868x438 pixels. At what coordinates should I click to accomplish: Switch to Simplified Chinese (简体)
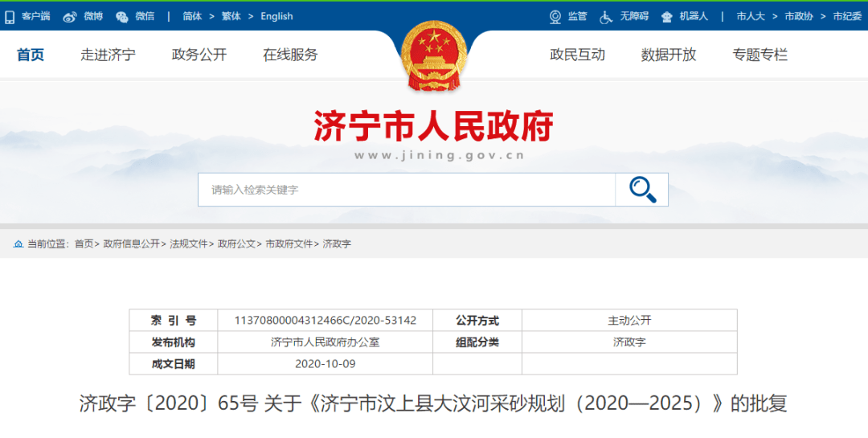click(192, 16)
